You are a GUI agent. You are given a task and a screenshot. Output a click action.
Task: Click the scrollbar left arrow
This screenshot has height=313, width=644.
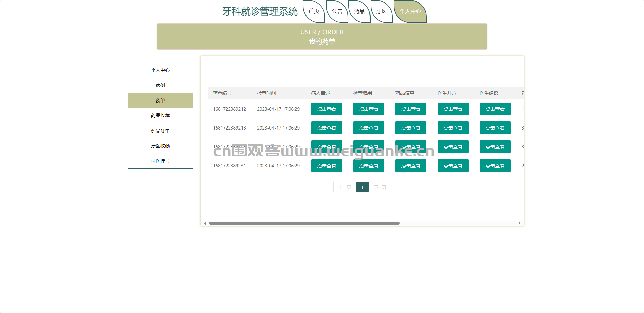(205, 223)
